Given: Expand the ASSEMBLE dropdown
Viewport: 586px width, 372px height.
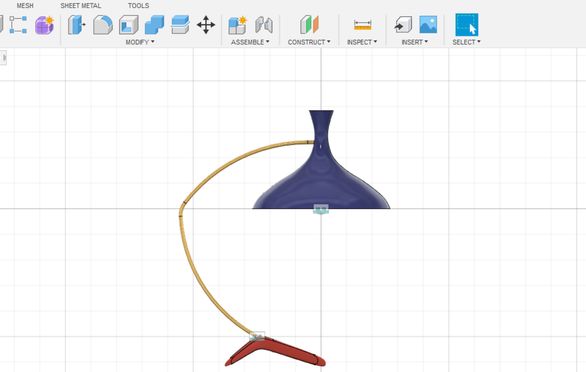Looking at the screenshot, I should coord(250,42).
